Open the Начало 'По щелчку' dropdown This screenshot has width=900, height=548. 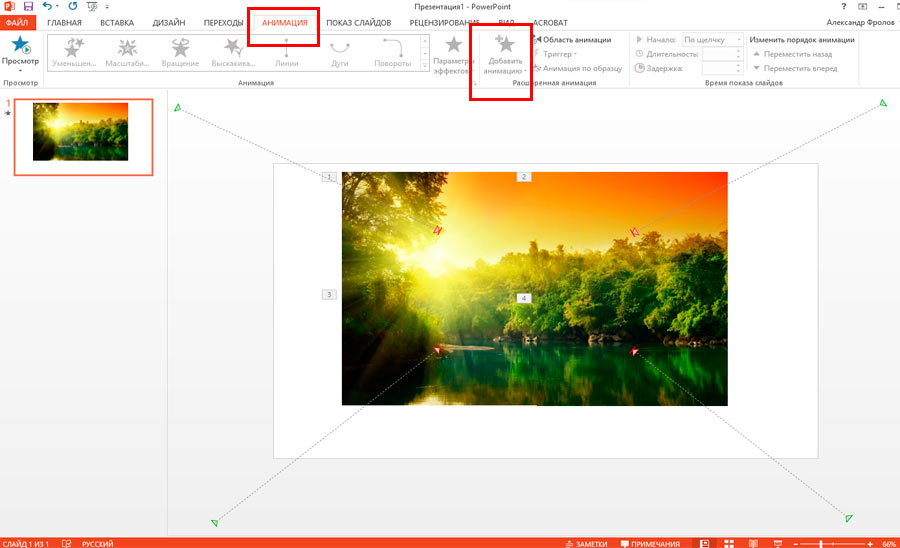click(x=712, y=40)
